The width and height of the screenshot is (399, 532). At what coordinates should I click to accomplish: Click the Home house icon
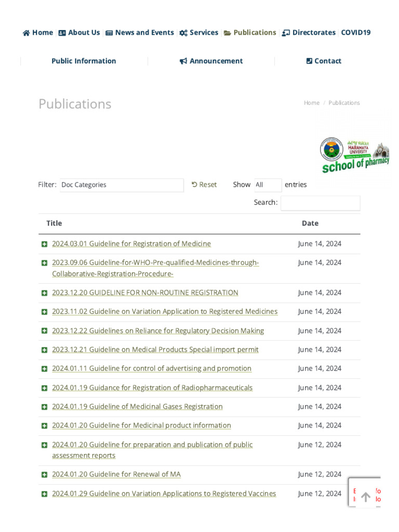click(x=26, y=33)
